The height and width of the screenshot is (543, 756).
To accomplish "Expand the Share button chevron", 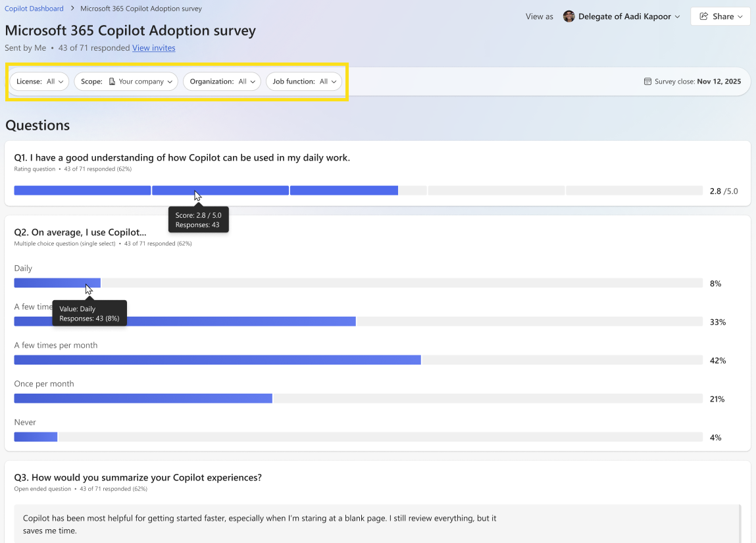I will [740, 16].
